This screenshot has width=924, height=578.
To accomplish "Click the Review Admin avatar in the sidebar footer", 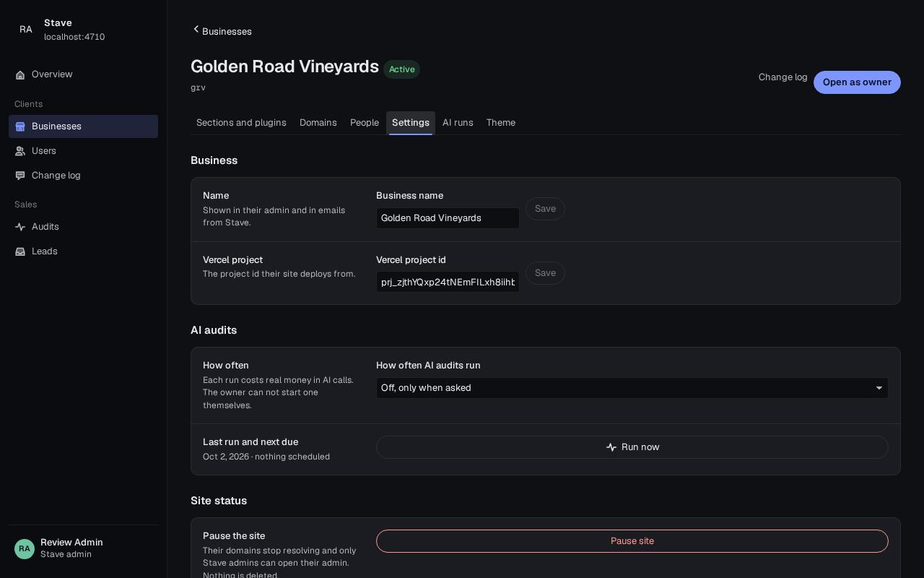I will [25, 549].
